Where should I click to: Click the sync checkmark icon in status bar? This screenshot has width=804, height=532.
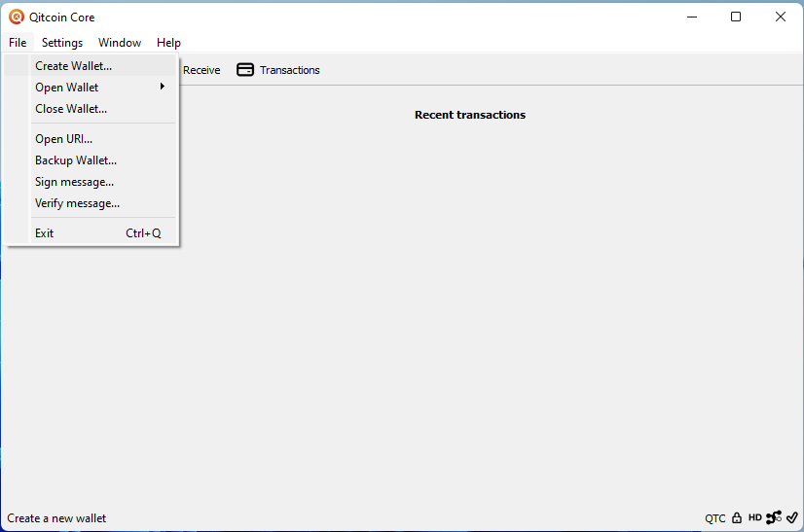click(792, 517)
